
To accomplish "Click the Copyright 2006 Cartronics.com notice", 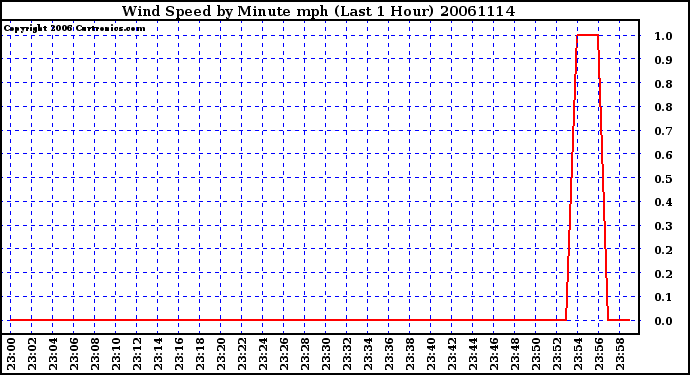I will [74, 28].
